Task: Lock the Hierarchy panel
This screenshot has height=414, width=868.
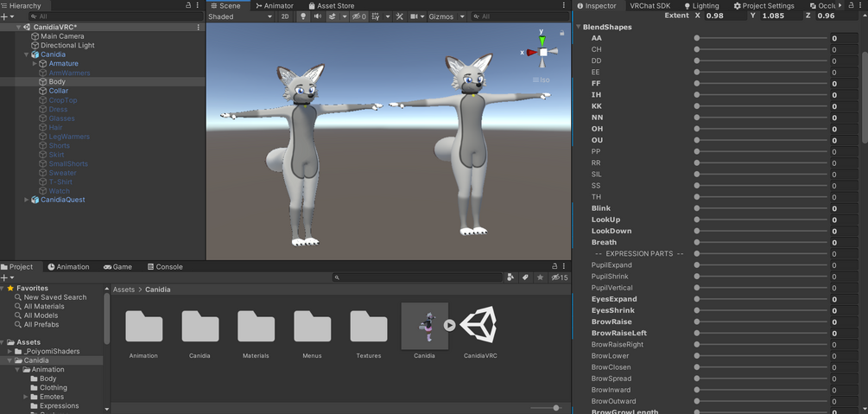Action: (x=188, y=5)
